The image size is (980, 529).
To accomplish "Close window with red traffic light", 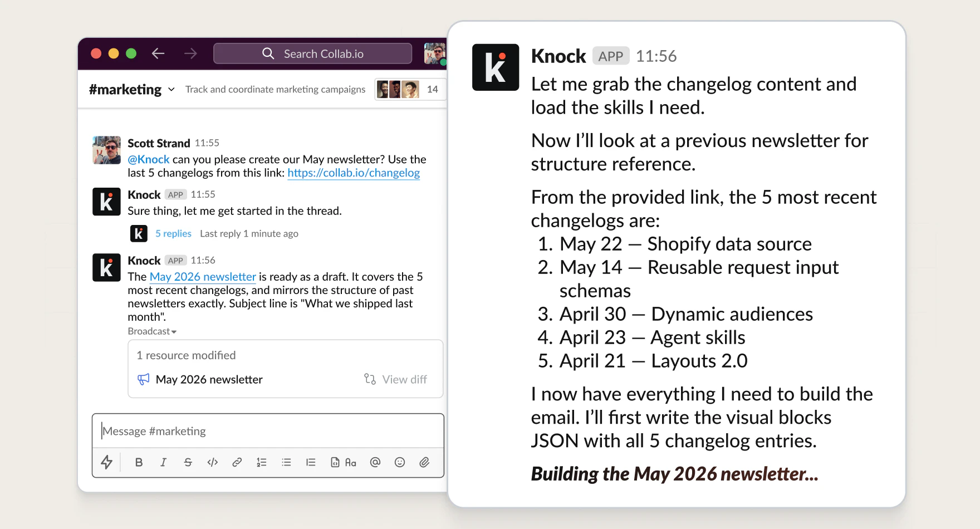I will pos(96,53).
